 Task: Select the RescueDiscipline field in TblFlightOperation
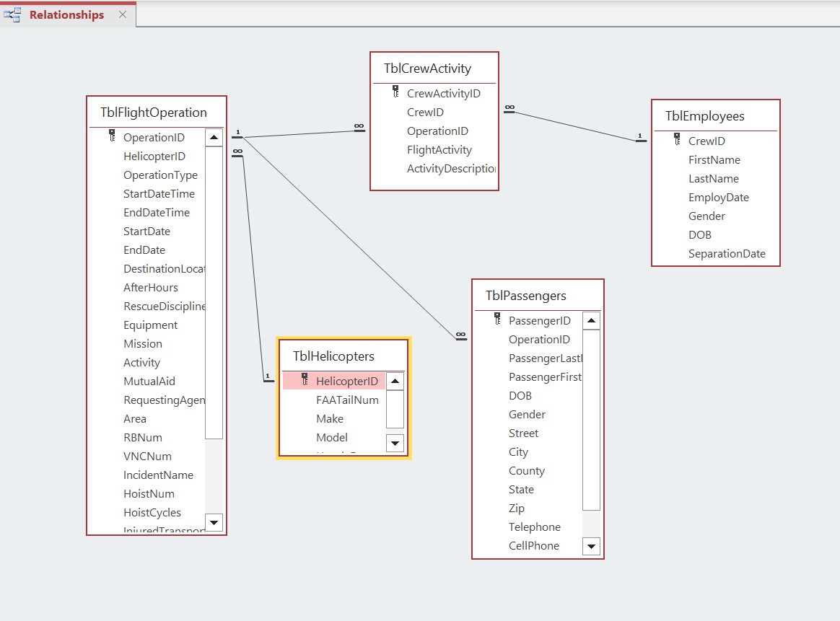(164, 307)
